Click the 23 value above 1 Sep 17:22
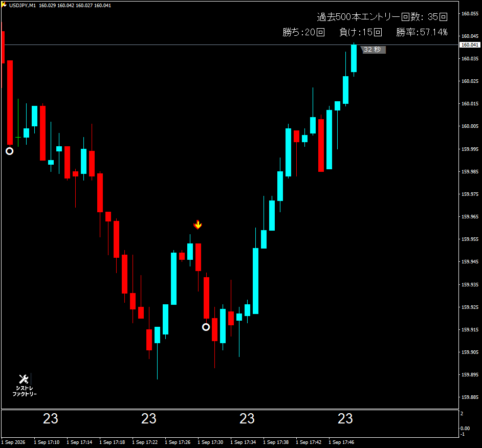482x448 pixels. coord(149,418)
